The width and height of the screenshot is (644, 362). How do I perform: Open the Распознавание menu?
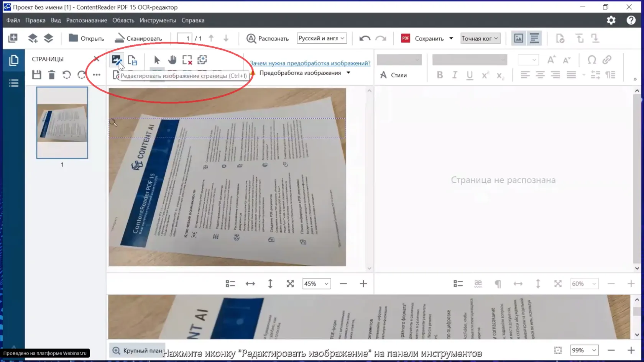point(87,20)
